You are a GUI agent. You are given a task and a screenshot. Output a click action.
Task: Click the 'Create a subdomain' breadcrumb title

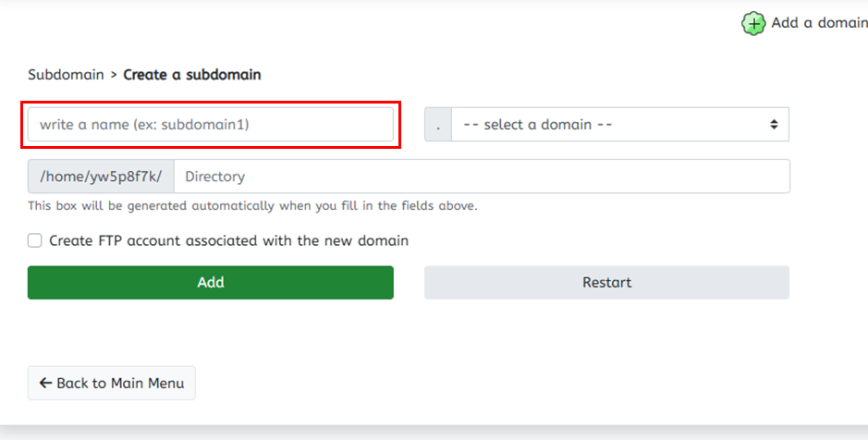pos(192,75)
